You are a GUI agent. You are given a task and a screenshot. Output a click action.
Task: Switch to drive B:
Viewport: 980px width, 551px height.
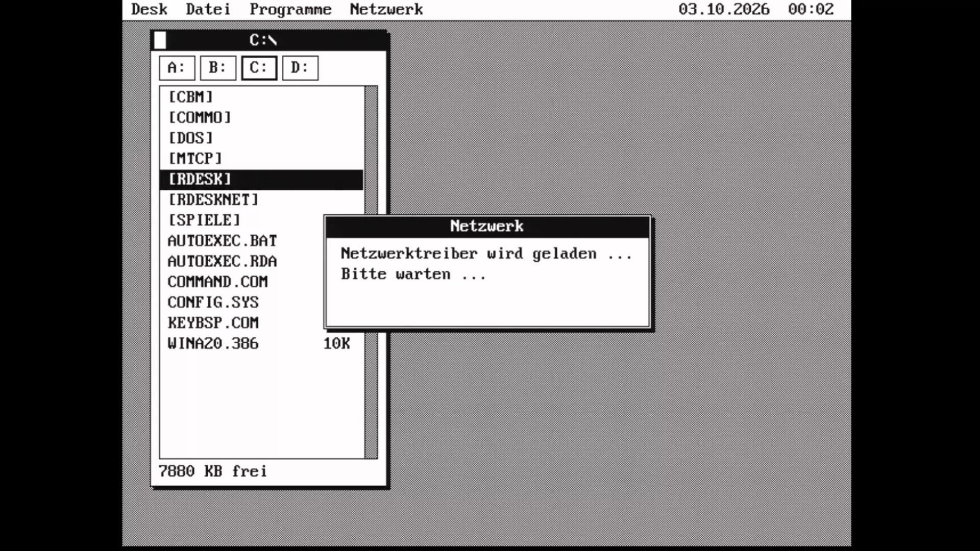[x=218, y=68]
